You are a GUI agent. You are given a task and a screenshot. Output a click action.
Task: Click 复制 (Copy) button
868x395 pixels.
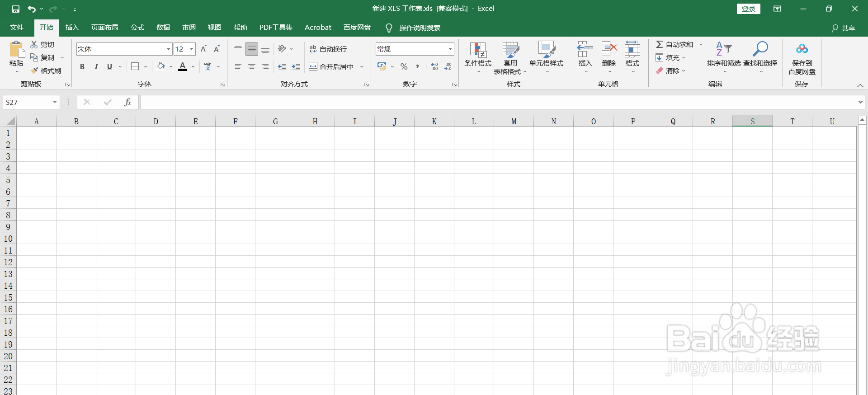pos(42,57)
